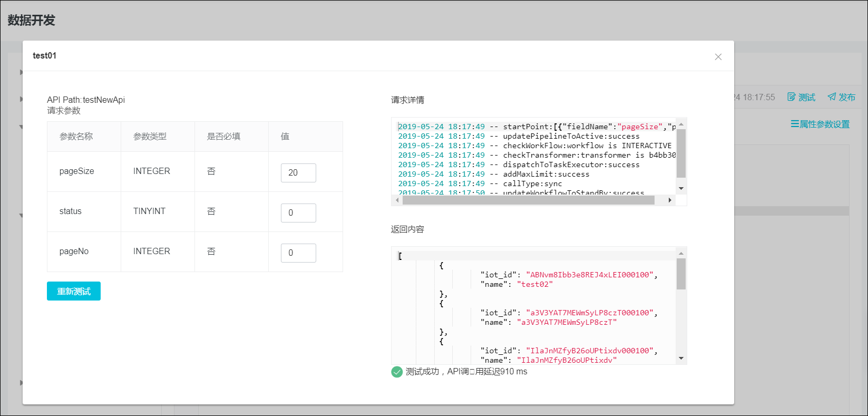This screenshot has width=868, height=416.
Task: Edit the pageSize value field
Action: point(298,172)
